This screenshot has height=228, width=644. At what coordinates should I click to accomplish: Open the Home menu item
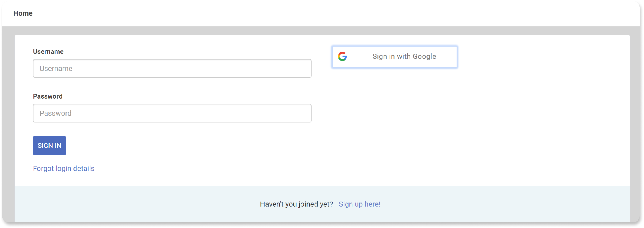pyautogui.click(x=23, y=13)
